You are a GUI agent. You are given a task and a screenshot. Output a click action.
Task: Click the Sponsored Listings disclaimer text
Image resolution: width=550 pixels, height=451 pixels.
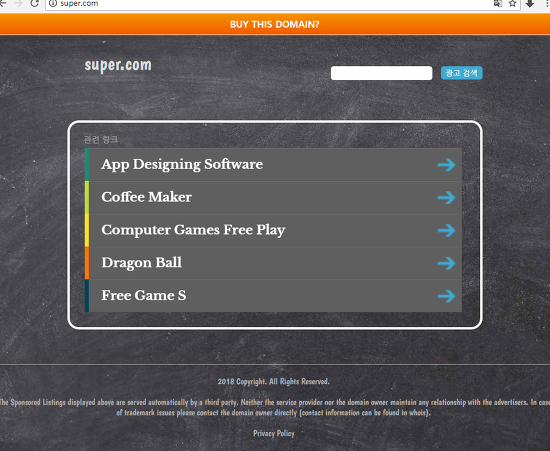274,407
